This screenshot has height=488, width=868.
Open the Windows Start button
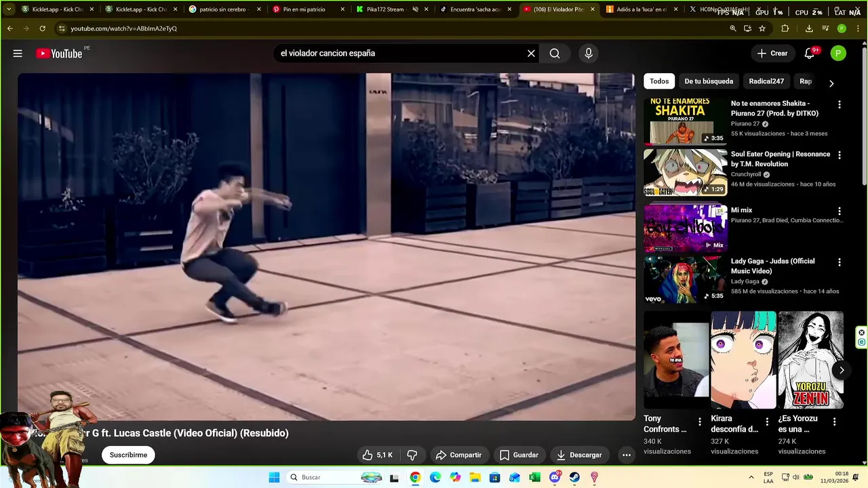274,477
